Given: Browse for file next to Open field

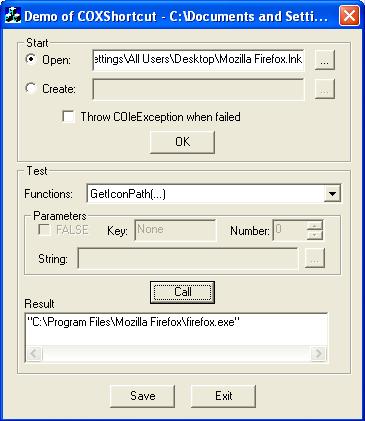Looking at the screenshot, I should 325,60.
